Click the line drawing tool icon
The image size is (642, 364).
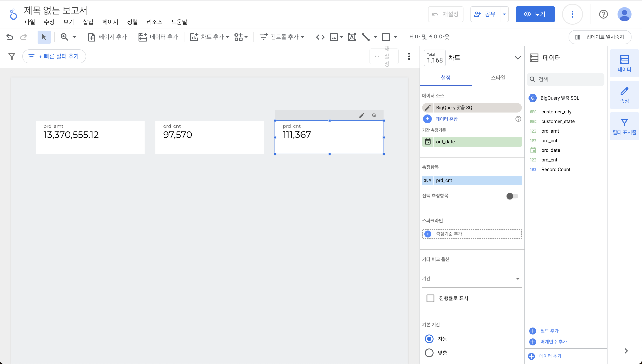(x=366, y=37)
